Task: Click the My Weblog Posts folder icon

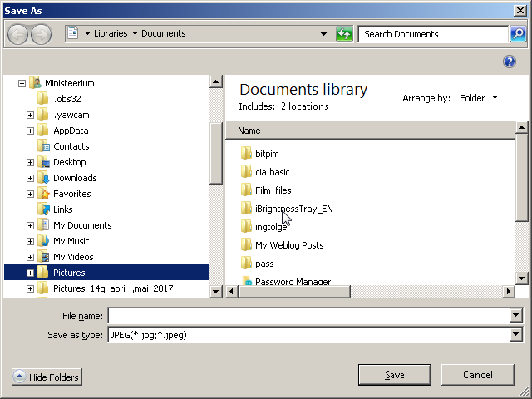Action: pyautogui.click(x=246, y=245)
